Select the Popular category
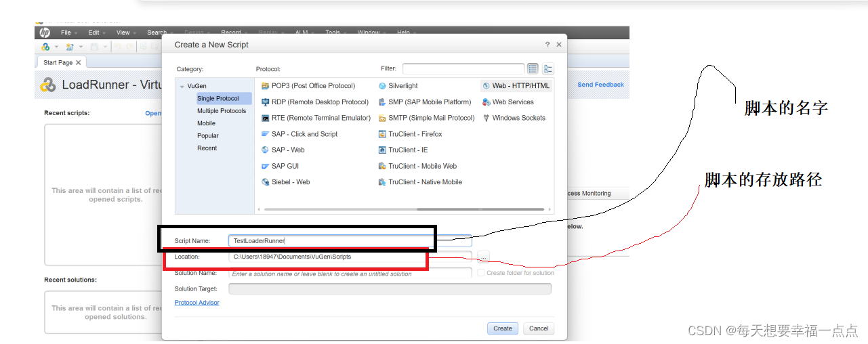This screenshot has width=868, height=344. point(208,135)
